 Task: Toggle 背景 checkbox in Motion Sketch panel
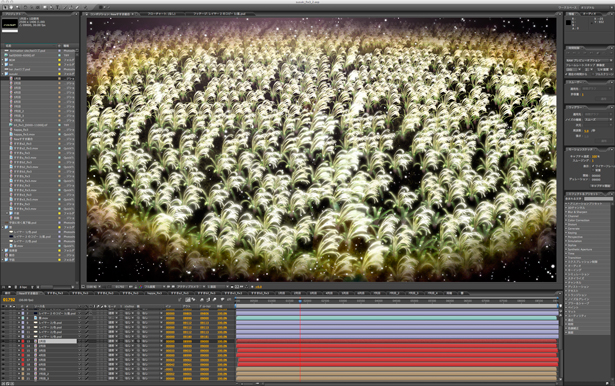click(593, 170)
